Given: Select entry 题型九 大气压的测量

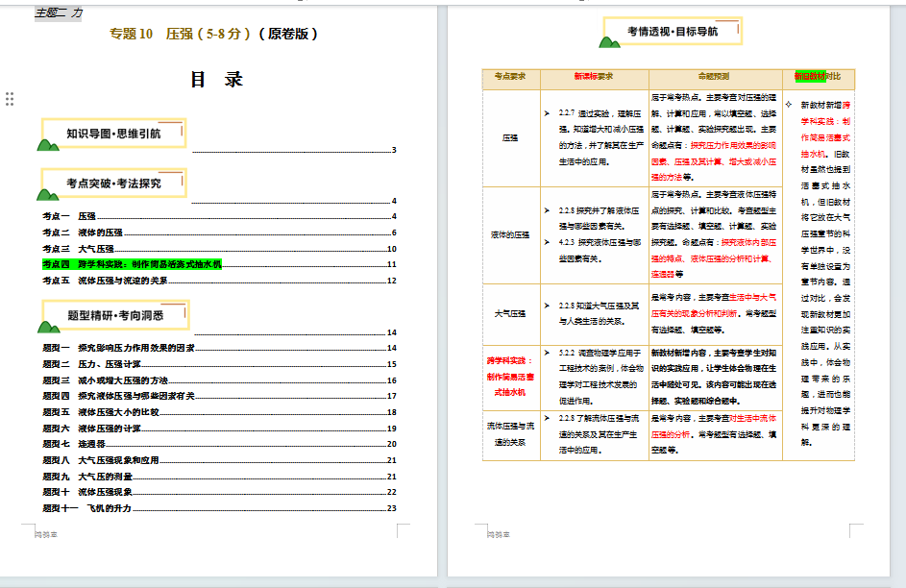Looking at the screenshot, I should (219, 476).
